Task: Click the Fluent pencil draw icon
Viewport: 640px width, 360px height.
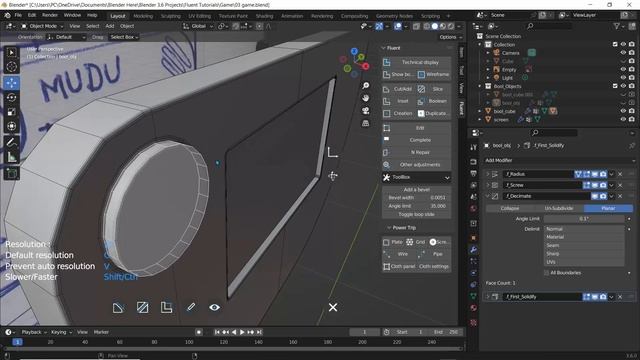Action: (x=191, y=307)
